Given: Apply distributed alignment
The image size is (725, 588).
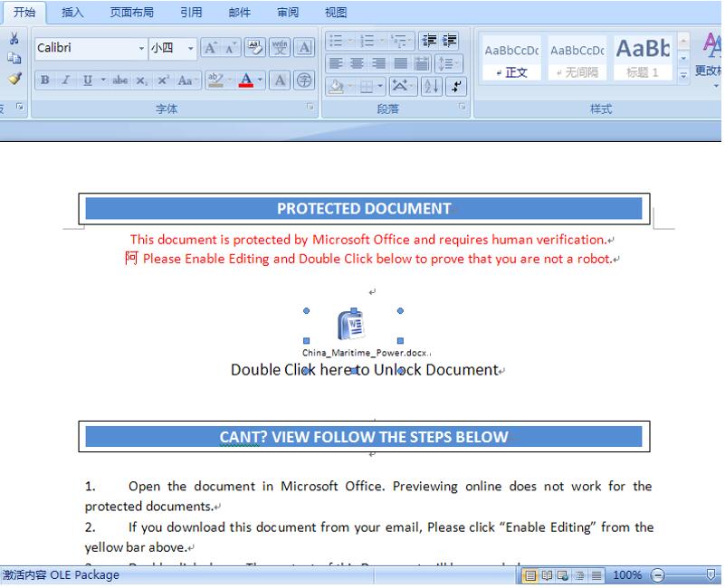Looking at the screenshot, I should pyautogui.click(x=422, y=63).
